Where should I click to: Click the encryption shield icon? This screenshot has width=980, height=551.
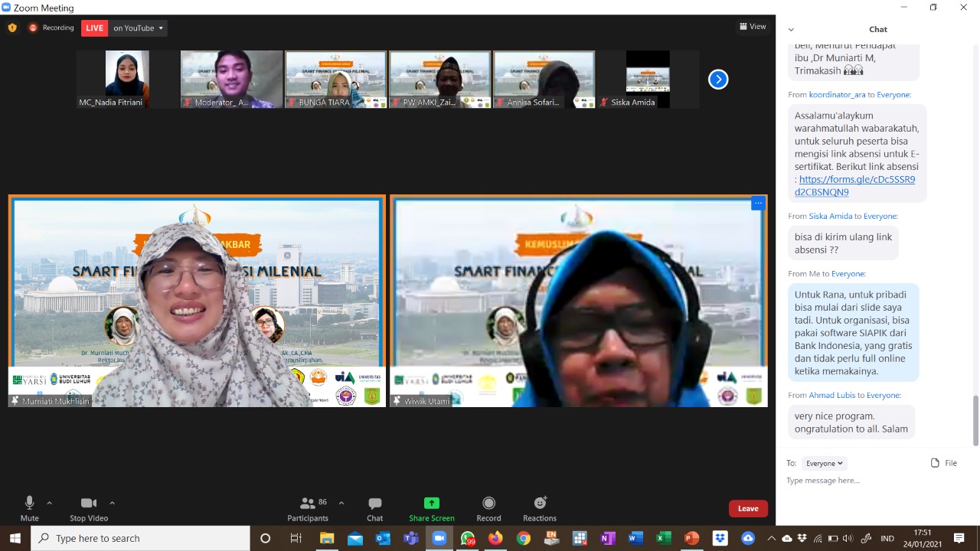12,28
